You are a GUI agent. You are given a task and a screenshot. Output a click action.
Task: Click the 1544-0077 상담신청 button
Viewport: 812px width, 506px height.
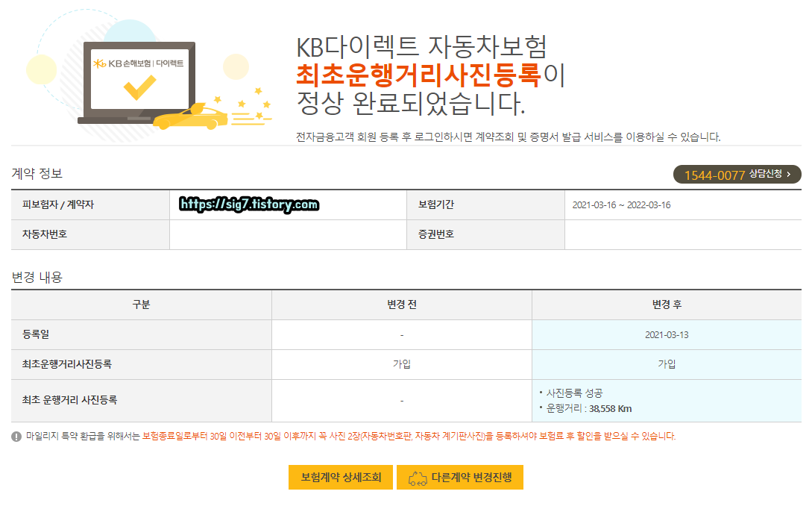(x=737, y=174)
